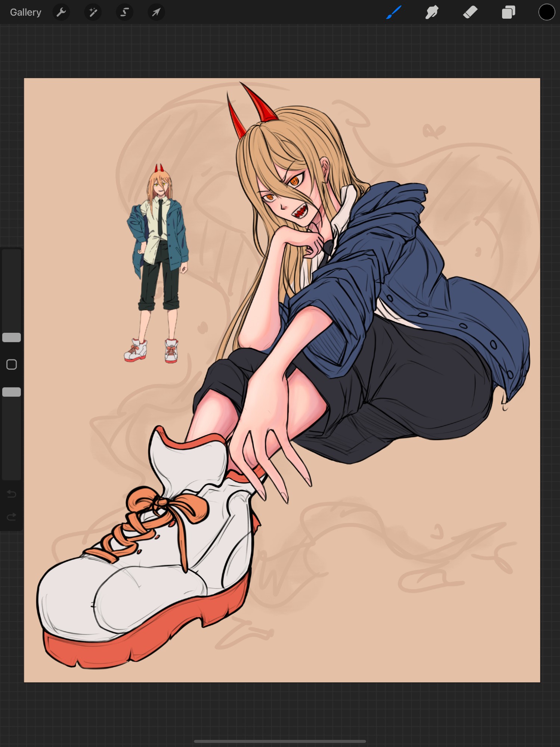Select the Smudge tool
The height and width of the screenshot is (747, 560).
pos(432,12)
